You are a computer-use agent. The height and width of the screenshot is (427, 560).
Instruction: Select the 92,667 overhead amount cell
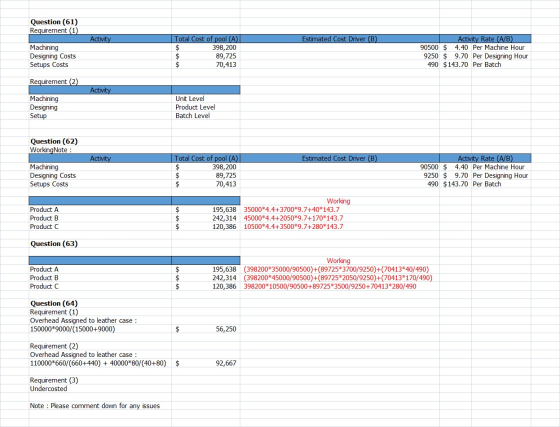[x=206, y=363]
